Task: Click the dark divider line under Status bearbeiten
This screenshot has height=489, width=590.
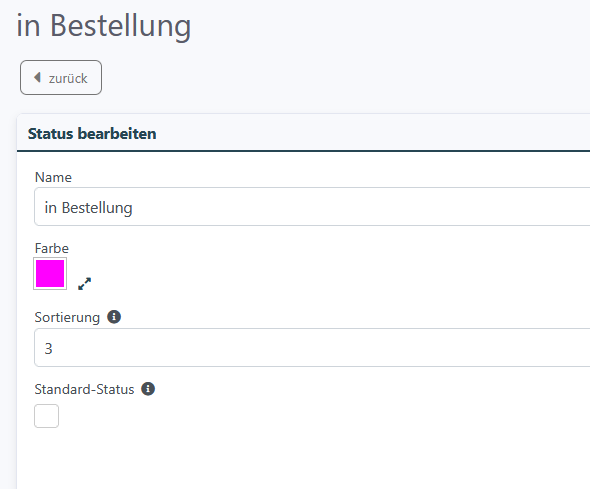Action: point(303,151)
